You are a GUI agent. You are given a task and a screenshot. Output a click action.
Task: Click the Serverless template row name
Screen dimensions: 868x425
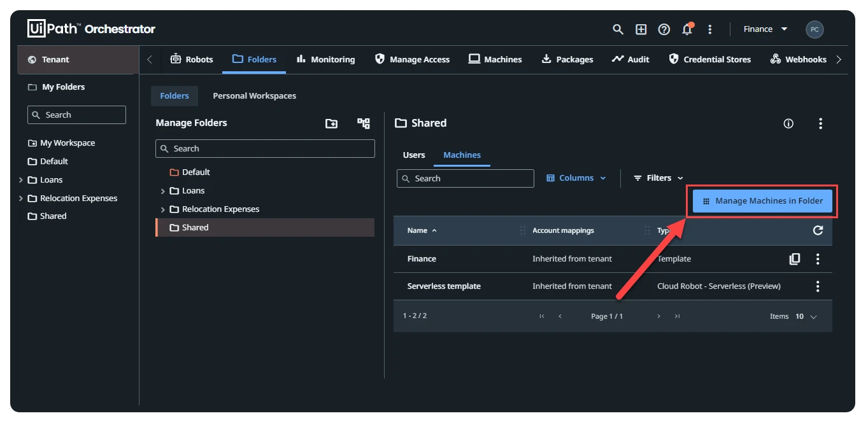click(444, 286)
